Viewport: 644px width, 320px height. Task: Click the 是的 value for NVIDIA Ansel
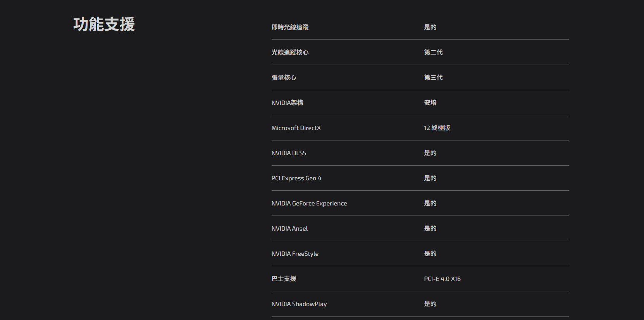[x=430, y=228]
